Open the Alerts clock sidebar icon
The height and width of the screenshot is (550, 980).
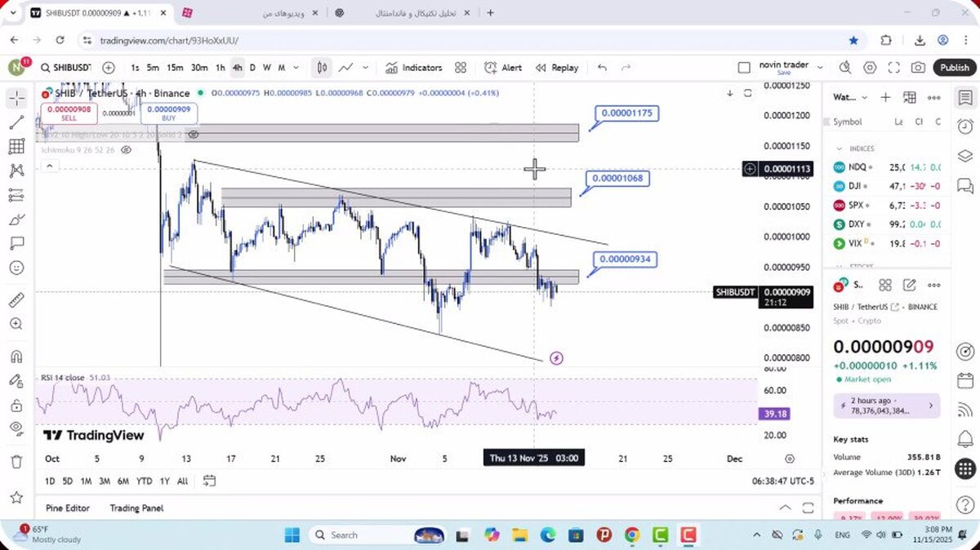click(x=965, y=126)
